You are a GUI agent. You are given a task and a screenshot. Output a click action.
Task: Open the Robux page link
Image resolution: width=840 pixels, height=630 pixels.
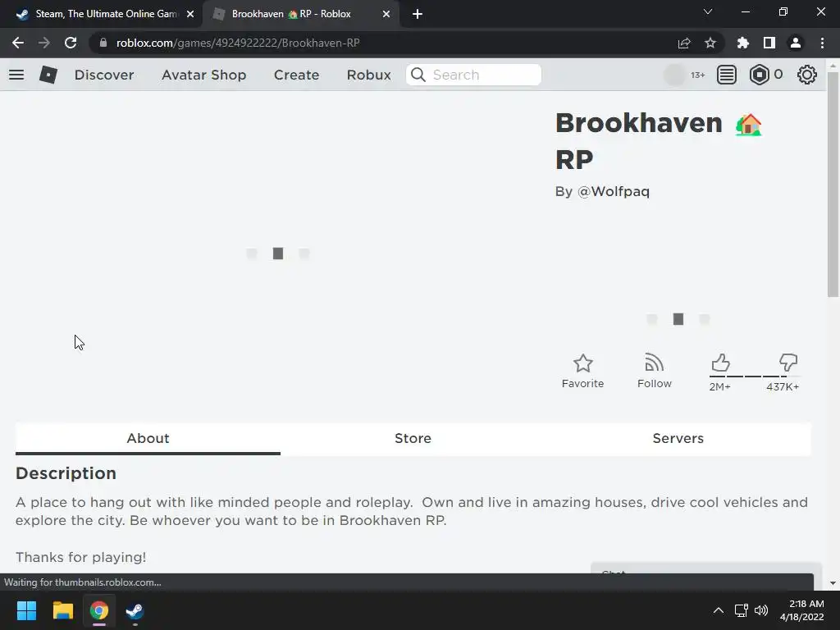(368, 75)
